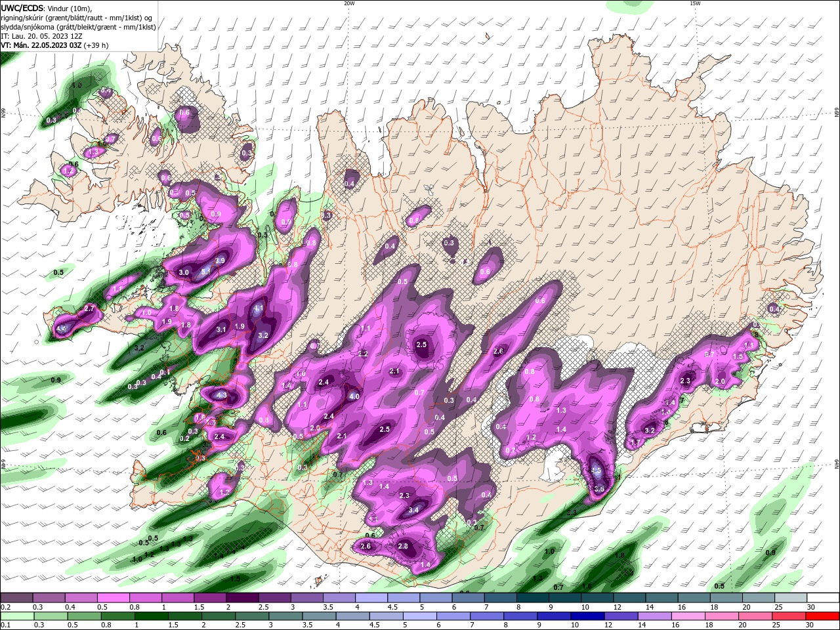The width and height of the screenshot is (840, 630).
Task: Click the crimson 25–30 swatch in the lower legend row
Action: click(789, 616)
